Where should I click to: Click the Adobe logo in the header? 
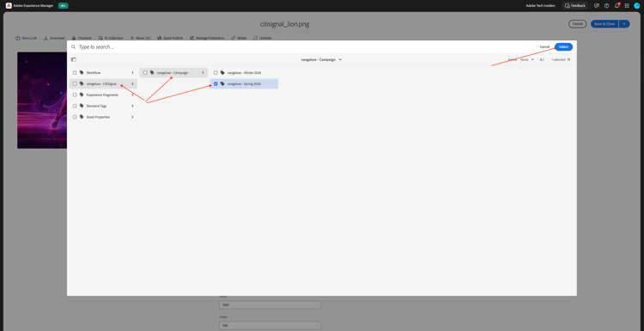[x=9, y=6]
